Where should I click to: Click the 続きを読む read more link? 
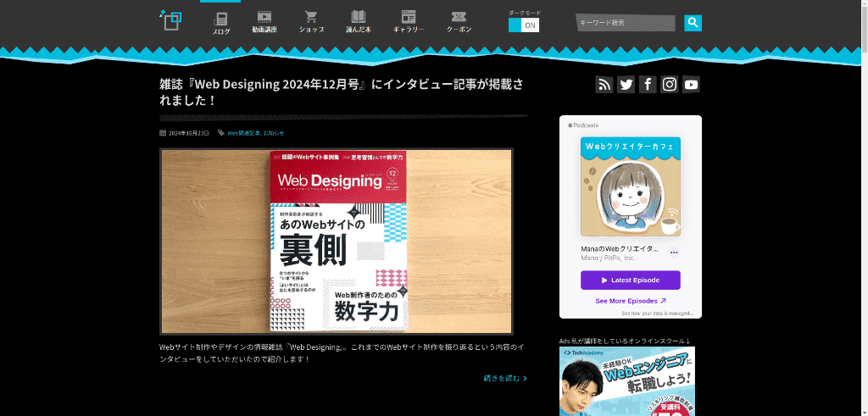point(505,378)
